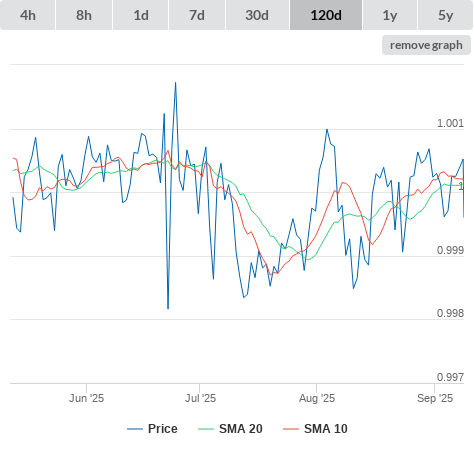Switch to the 8h time range
474x455 pixels.
(x=84, y=15)
